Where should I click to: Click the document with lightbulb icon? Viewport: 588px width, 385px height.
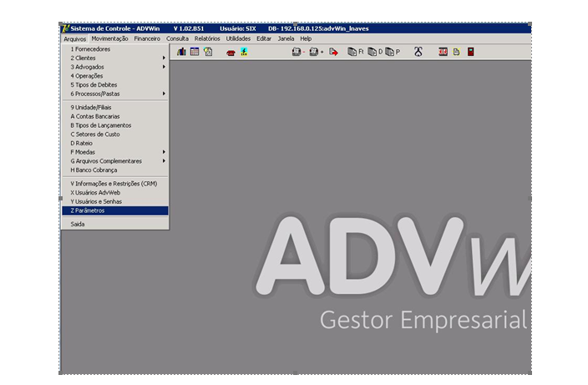208,52
